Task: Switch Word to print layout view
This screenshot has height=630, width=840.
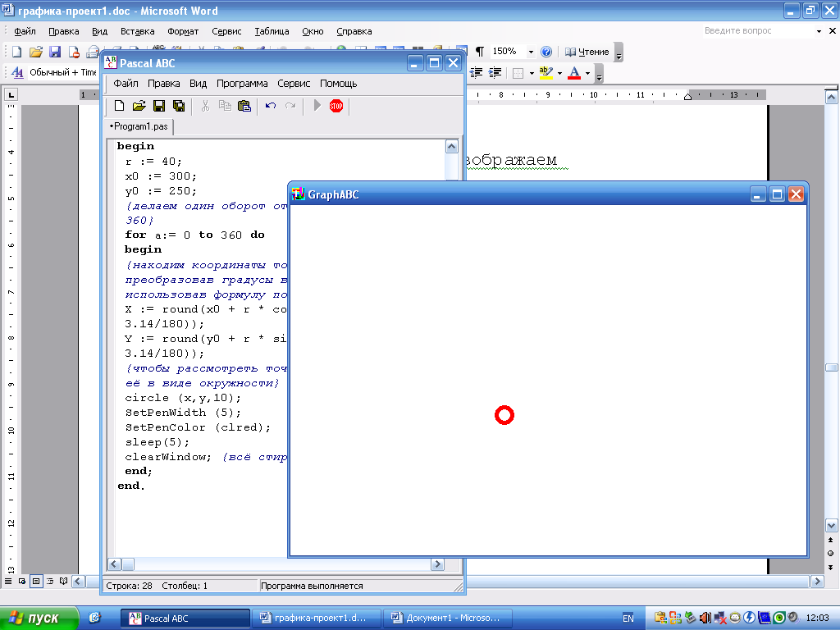Action: (36, 581)
